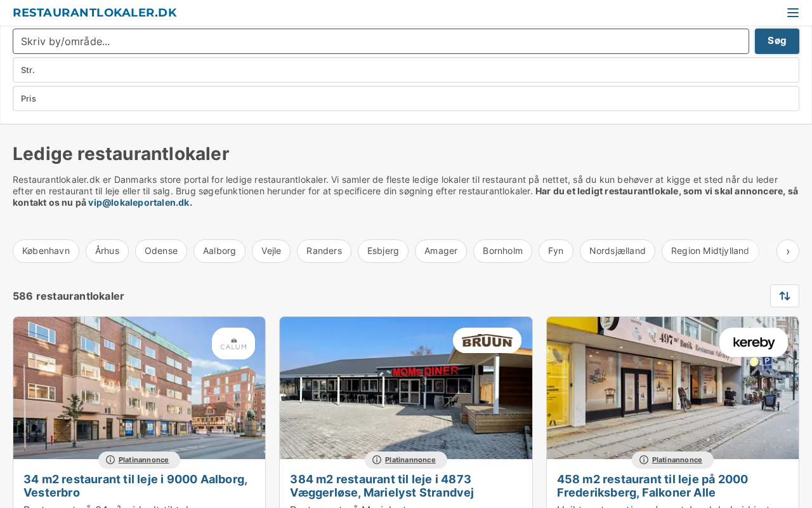Click the '586 restaurantlokaler' results count
Screen dimensions: 812x508
69,296
